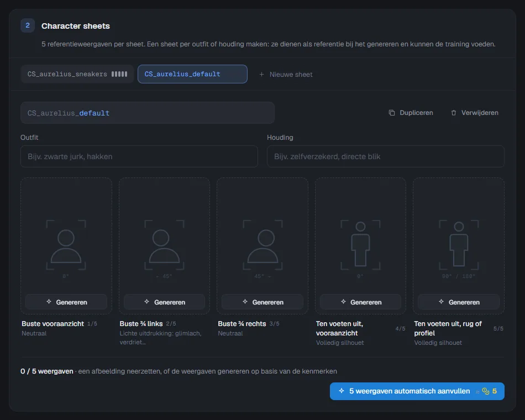Click the 0° full-body silhouette placeholder

click(360, 245)
